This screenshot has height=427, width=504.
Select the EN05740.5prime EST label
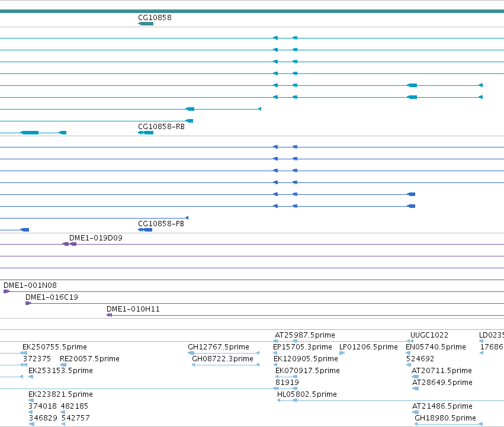436,347
